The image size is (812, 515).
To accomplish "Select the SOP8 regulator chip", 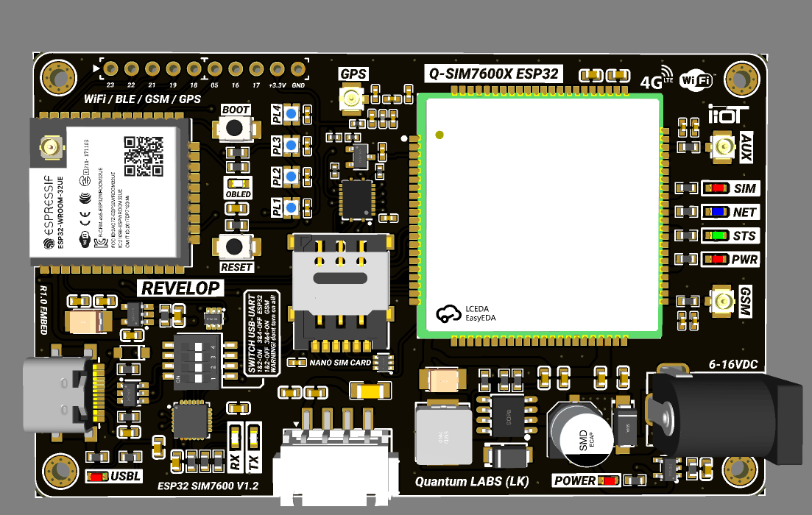I will [509, 417].
